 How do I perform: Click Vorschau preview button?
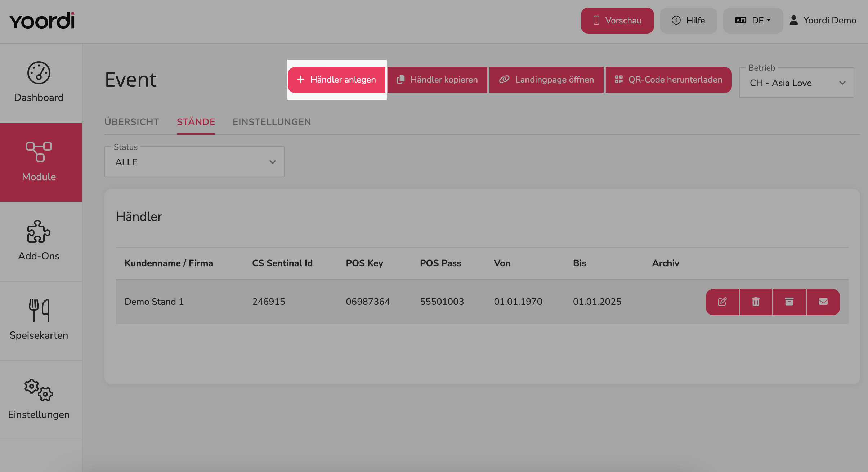[617, 21]
